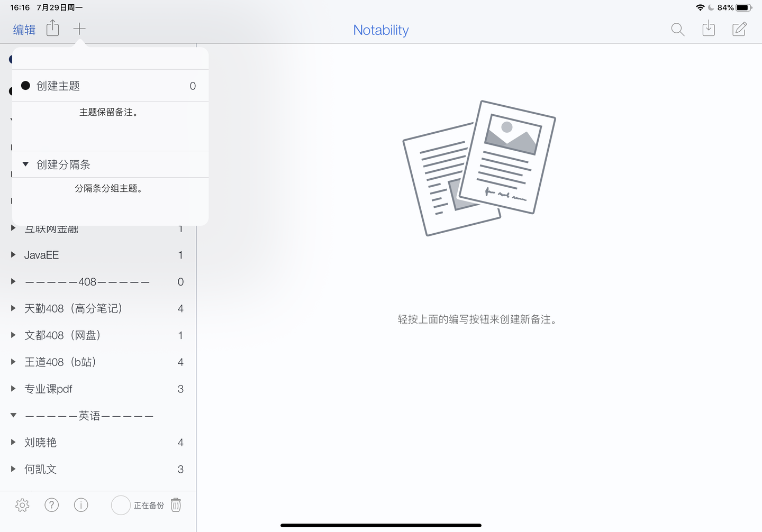Tap the 正在备份 status label
This screenshot has height=532, width=762.
pos(149,506)
